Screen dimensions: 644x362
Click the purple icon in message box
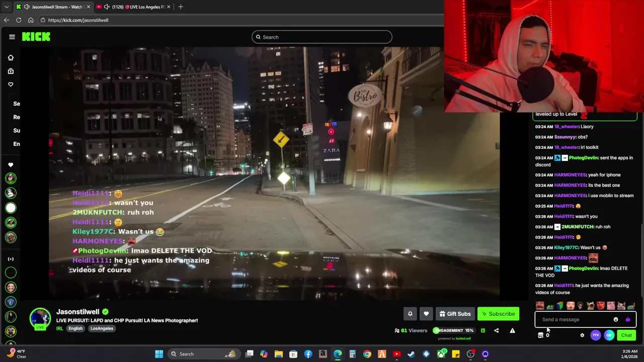[627, 319]
